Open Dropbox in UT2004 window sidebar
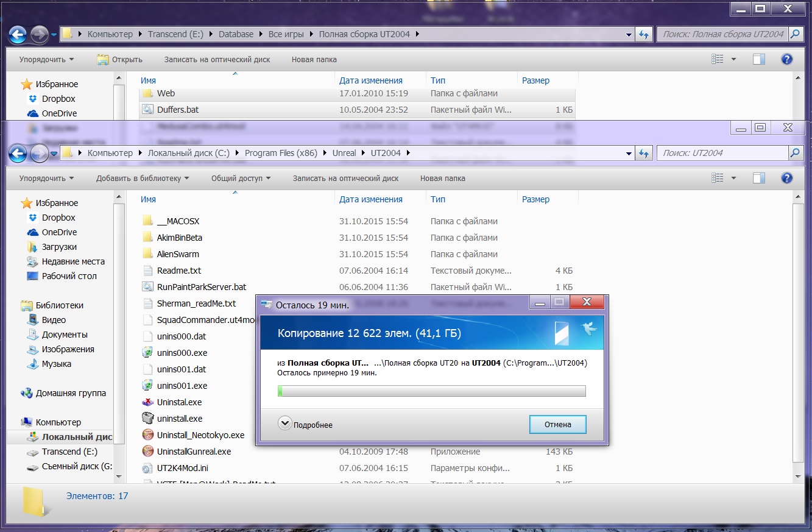Viewport: 812px width, 532px height. [x=58, y=218]
